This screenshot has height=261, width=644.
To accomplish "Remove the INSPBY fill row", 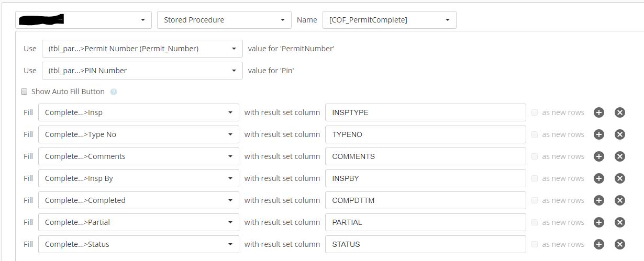I will (620, 178).
